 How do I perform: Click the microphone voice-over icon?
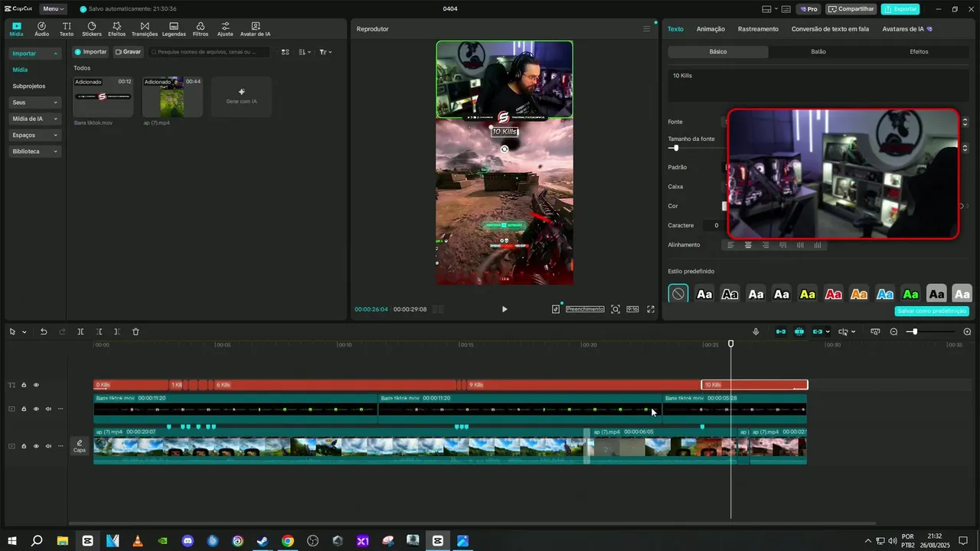[756, 331]
